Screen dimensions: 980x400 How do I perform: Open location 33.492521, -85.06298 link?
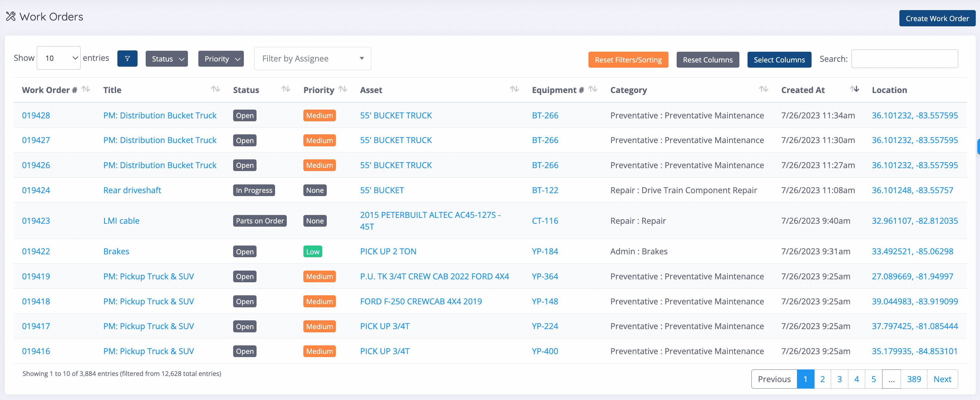912,251
